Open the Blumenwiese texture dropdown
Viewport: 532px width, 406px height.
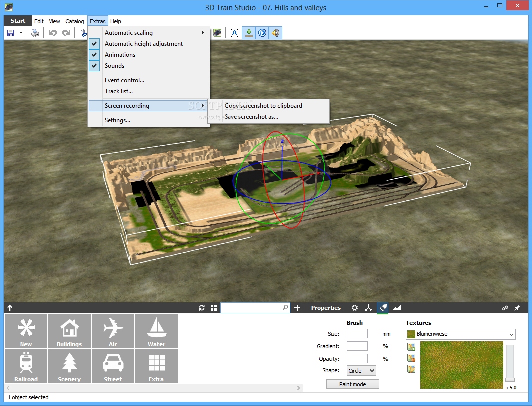[461, 334]
